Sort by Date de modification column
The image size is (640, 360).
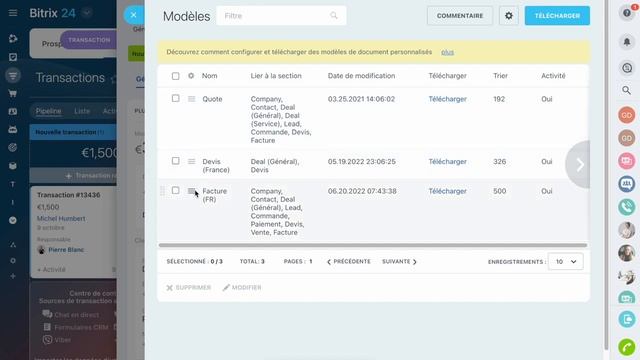[361, 76]
